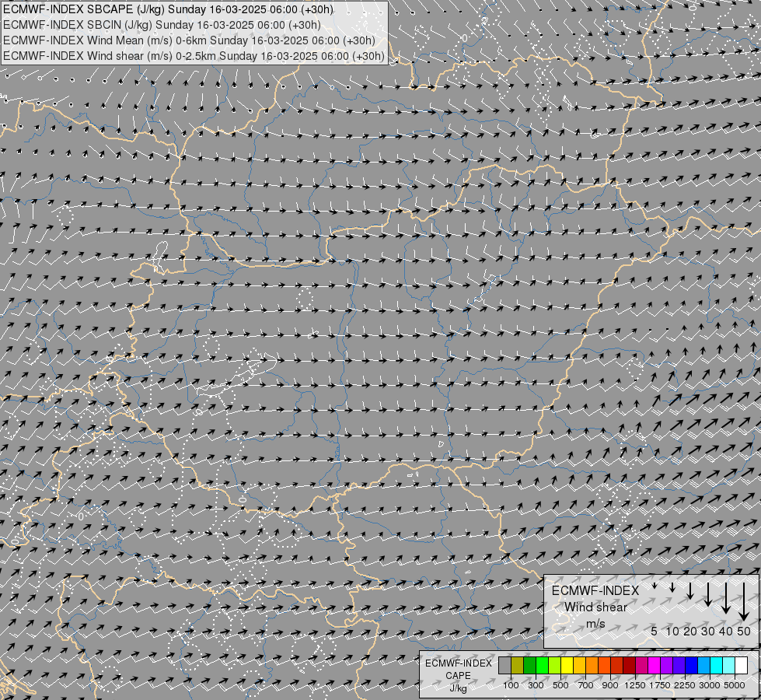Select the crimson-pink CAPE swatch above 1250
The width and height of the screenshot is (761, 700).
(x=642, y=665)
